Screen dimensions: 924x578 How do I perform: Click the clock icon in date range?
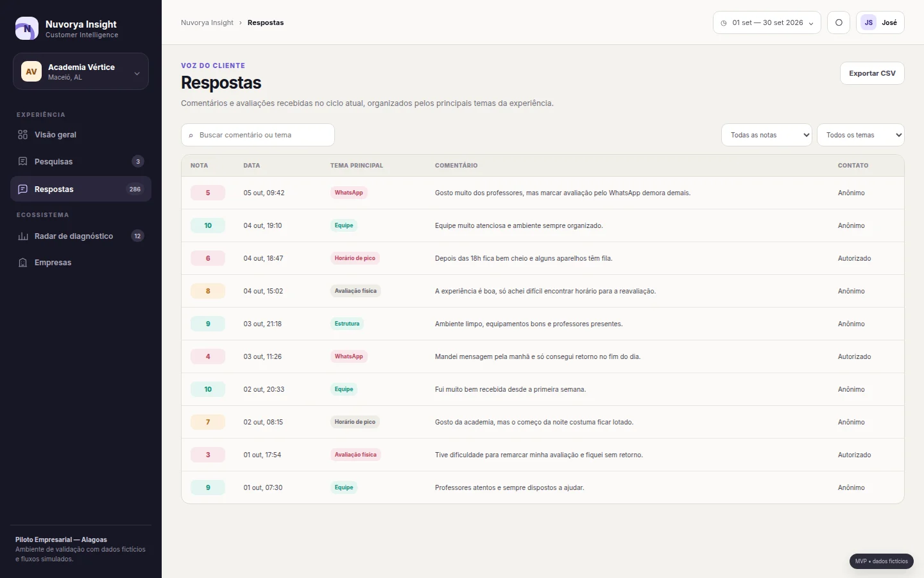click(x=724, y=23)
